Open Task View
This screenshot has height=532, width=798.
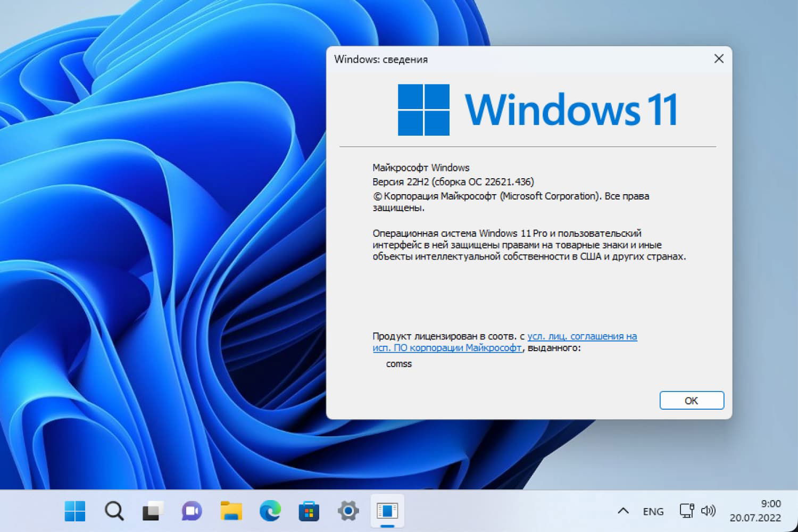152,511
